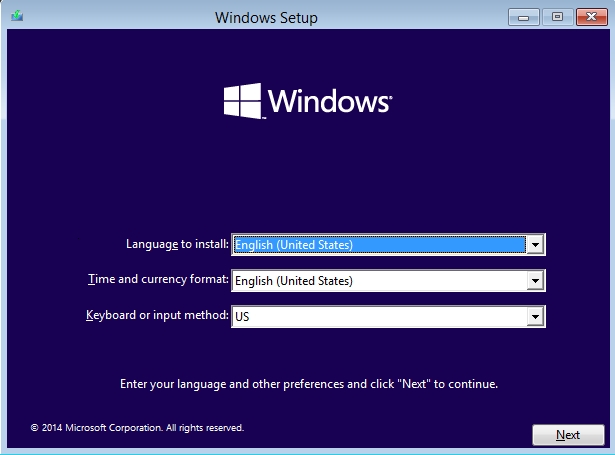
Task: Click the Windows Setup title text
Action: tap(266, 18)
